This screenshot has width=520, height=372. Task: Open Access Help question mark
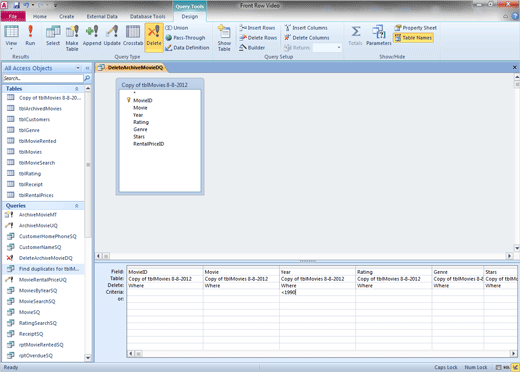[515, 16]
